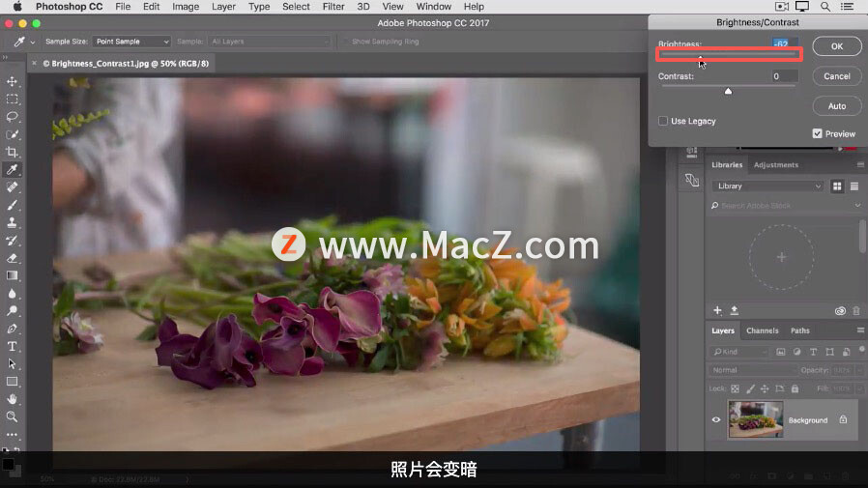
Task: Select the Quick Selection tool
Action: point(12,134)
